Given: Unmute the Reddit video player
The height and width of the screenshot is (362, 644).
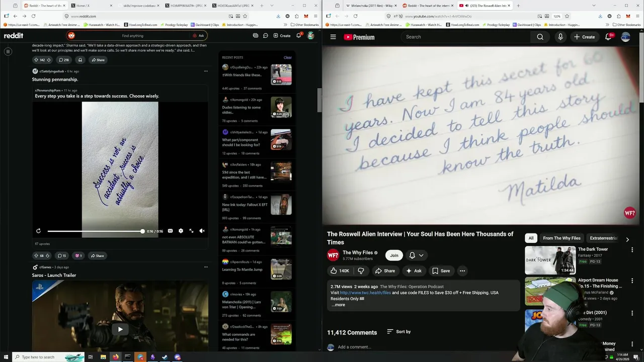Looking at the screenshot, I should (202, 231).
